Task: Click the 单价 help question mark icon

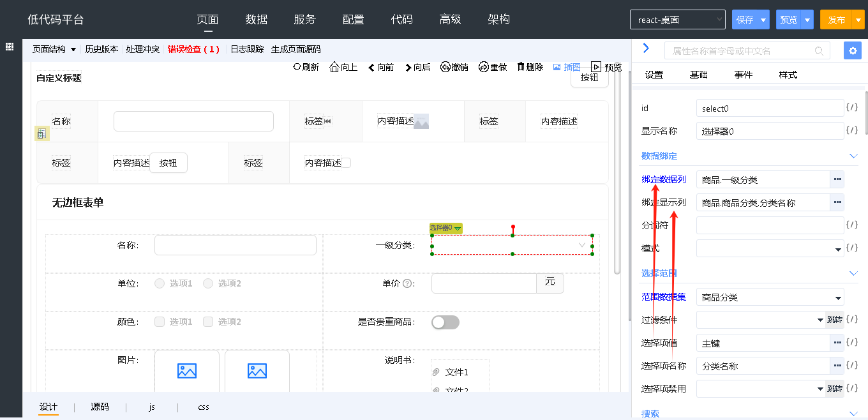Action: (x=407, y=283)
